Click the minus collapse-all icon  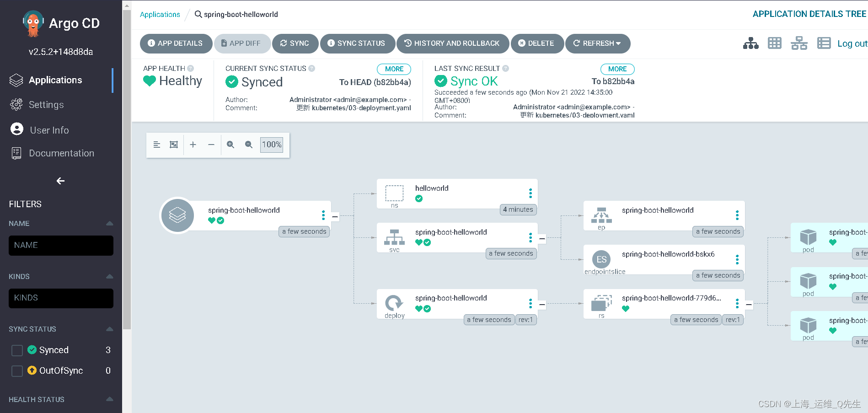point(211,145)
